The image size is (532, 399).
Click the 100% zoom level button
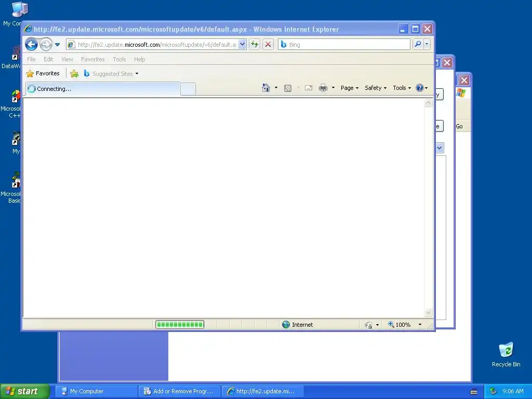click(x=400, y=325)
